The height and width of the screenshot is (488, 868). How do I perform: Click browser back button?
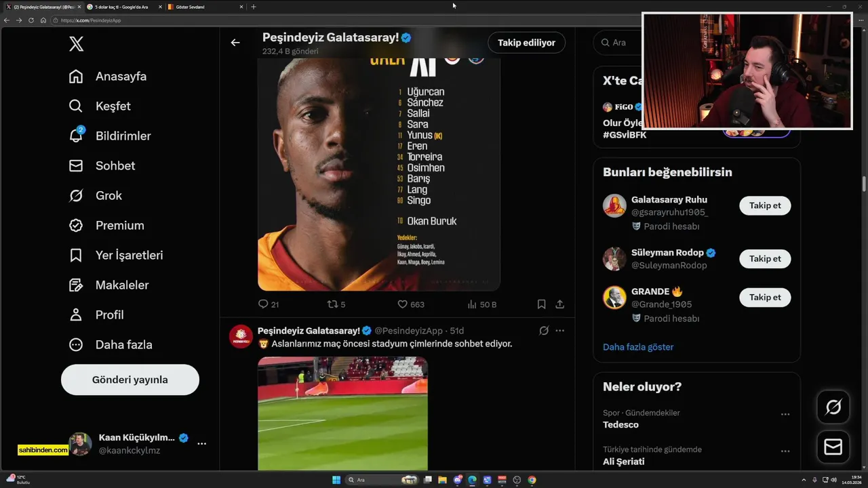click(x=7, y=20)
